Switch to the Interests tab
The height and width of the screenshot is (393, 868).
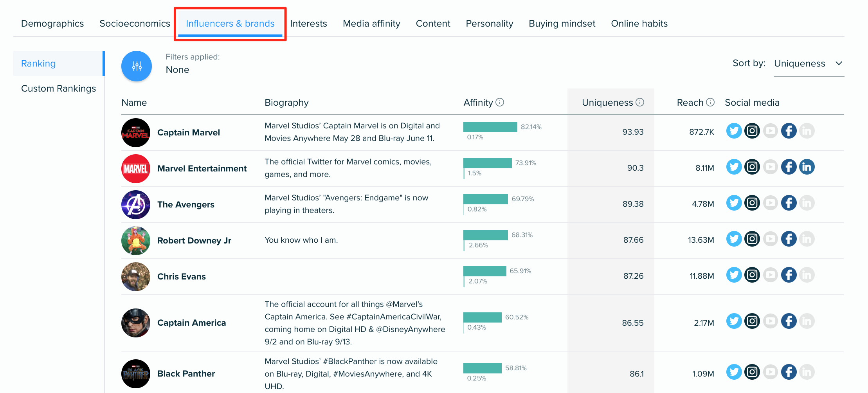(308, 23)
